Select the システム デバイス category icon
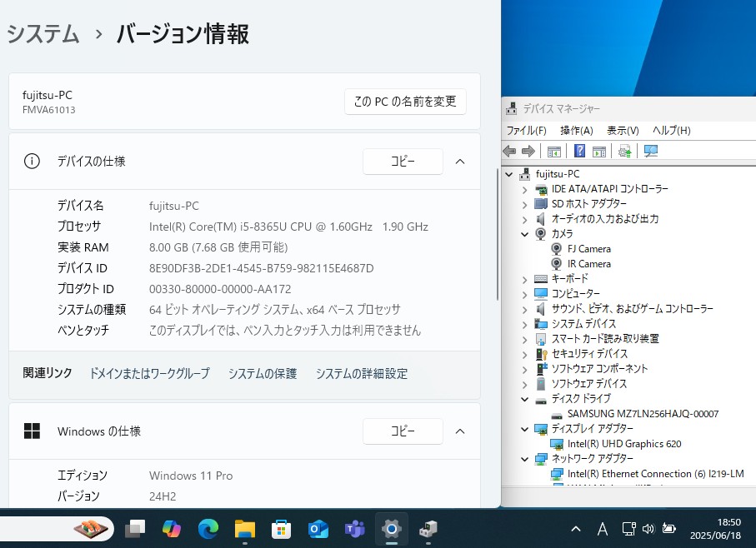 click(541, 324)
